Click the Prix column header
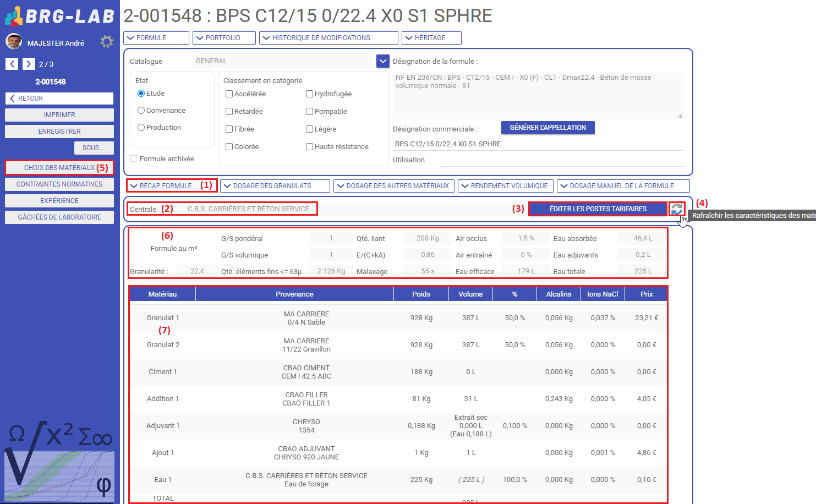This screenshot has width=816, height=504. pos(647,294)
